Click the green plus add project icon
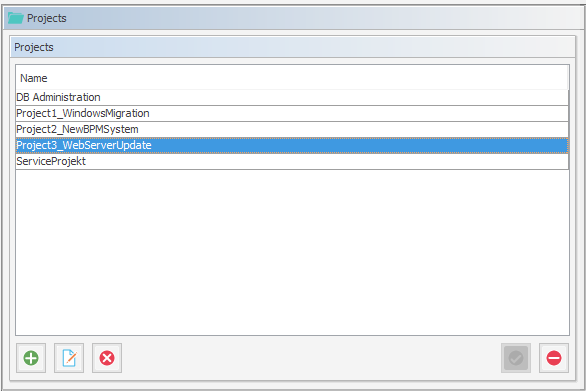The width and height of the screenshot is (586, 391). [31, 358]
